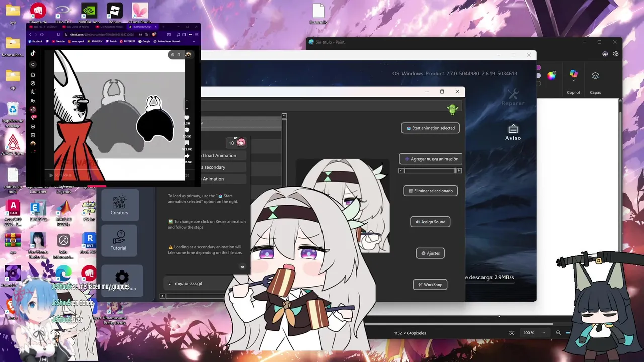Screen dimensions: 644x362
Task: Open the TikTok following icon
Action: point(33,92)
